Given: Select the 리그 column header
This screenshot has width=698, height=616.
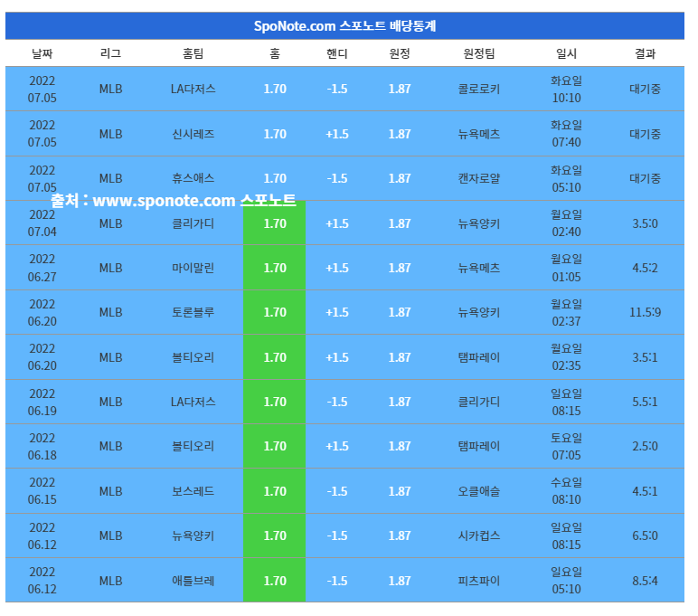Looking at the screenshot, I should pyautogui.click(x=110, y=53).
